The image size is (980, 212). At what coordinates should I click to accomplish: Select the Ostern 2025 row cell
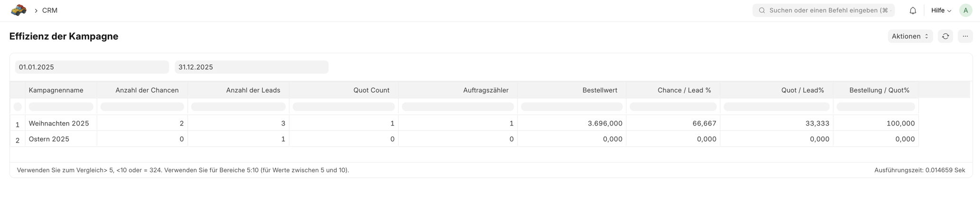[49, 139]
